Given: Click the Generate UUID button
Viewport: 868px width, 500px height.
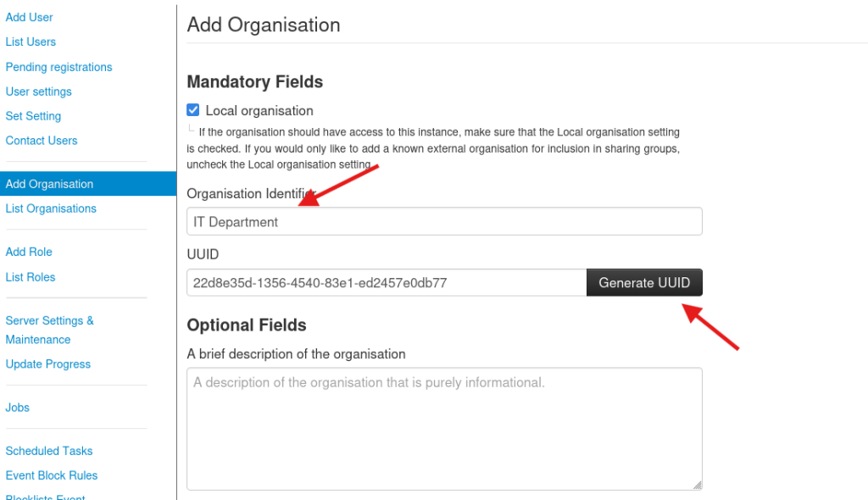Looking at the screenshot, I should (644, 283).
